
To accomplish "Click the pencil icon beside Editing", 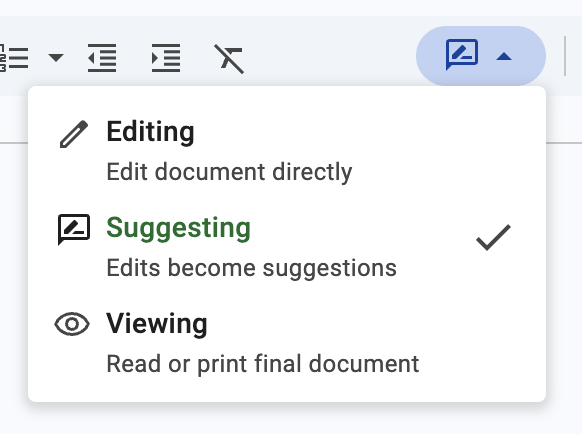I will (x=74, y=134).
